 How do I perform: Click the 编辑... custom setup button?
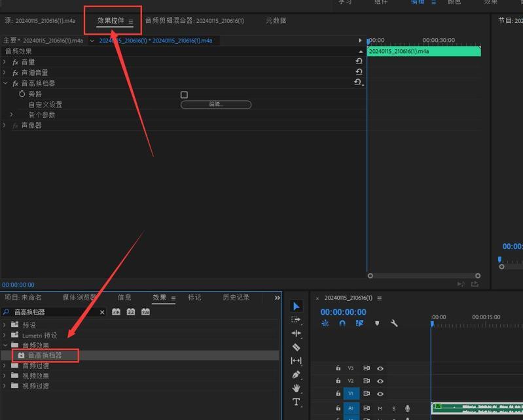pyautogui.click(x=216, y=105)
